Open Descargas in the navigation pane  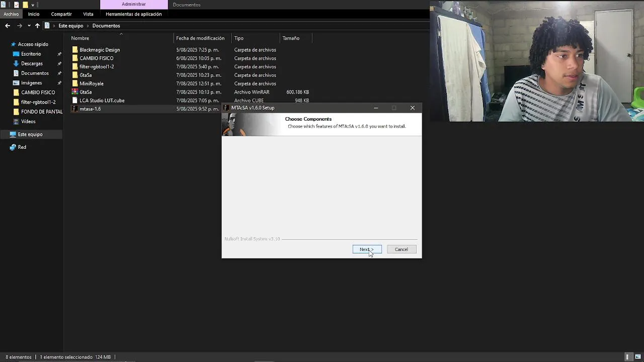click(x=32, y=63)
